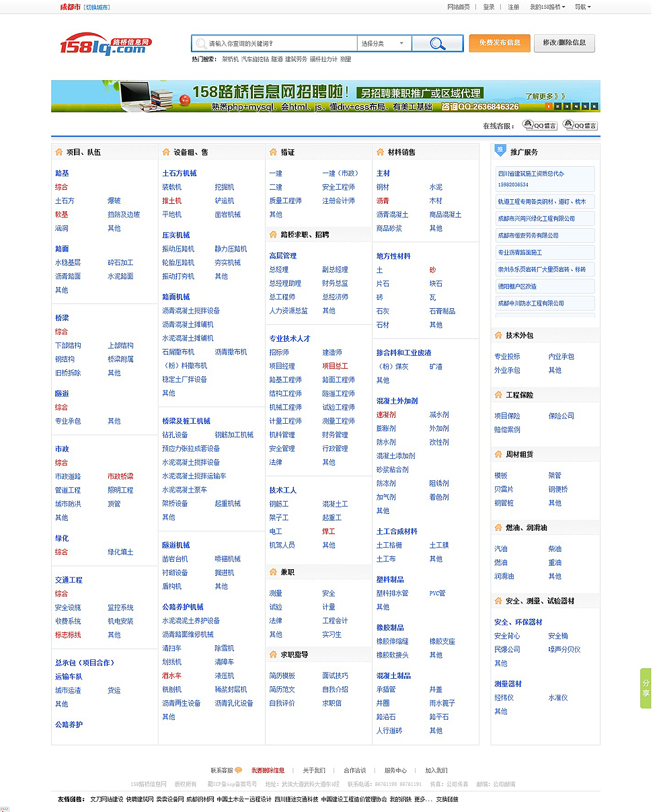Expand the 选择分类 category dropdown

[x=384, y=44]
